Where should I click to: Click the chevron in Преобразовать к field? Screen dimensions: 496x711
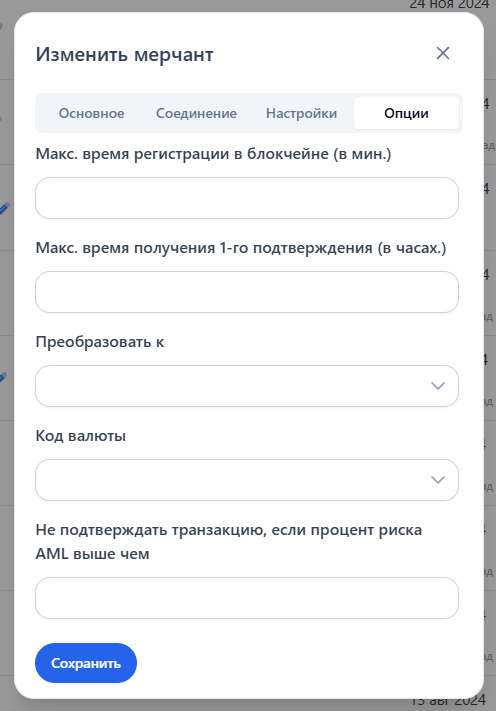438,386
